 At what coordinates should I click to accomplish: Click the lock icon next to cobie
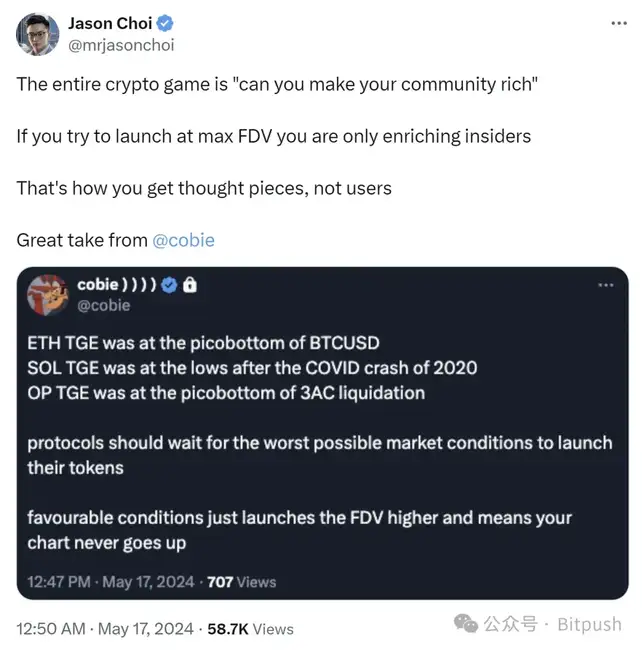tap(190, 285)
